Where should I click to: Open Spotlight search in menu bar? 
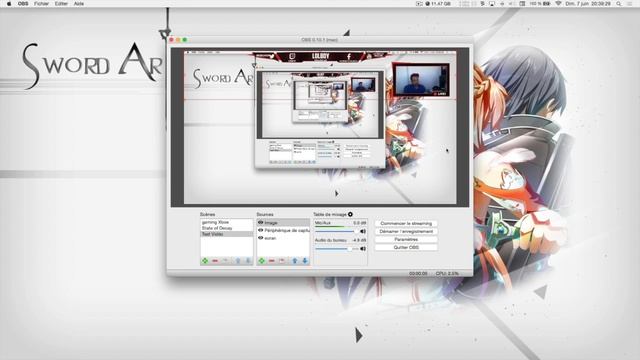tap(619, 3)
